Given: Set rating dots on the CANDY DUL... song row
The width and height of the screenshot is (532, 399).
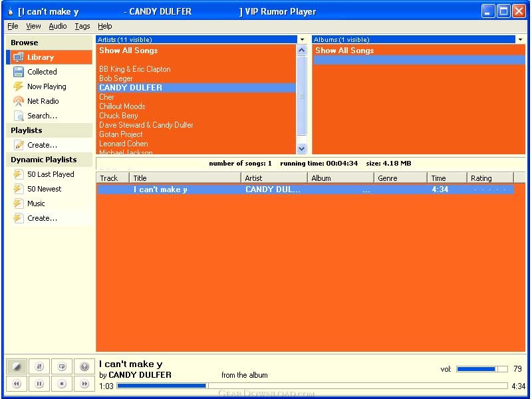Looking at the screenshot, I should click(x=490, y=190).
